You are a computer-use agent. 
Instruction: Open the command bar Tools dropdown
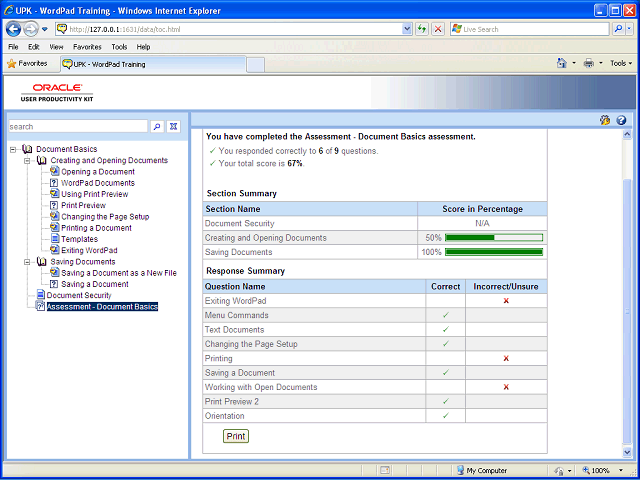[x=621, y=63]
